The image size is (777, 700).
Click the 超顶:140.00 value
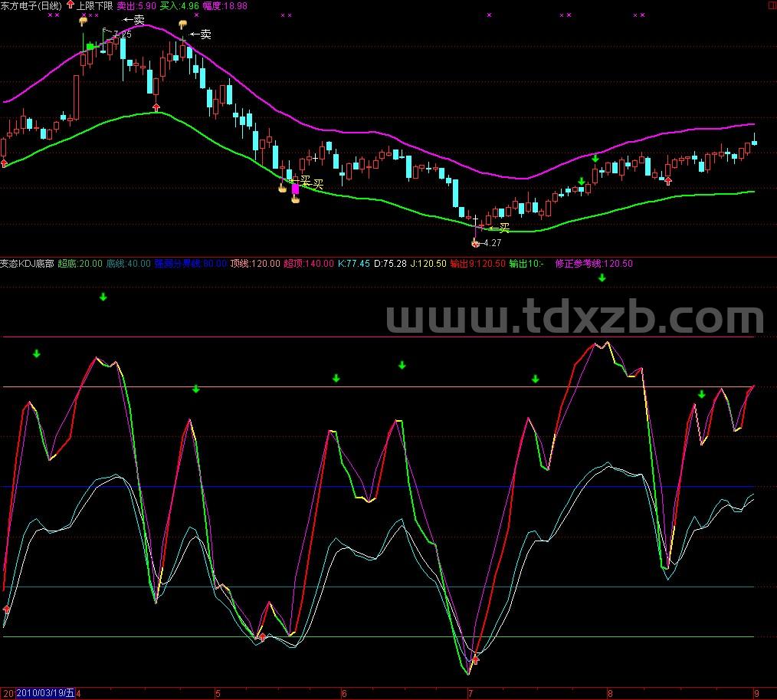[x=309, y=263]
